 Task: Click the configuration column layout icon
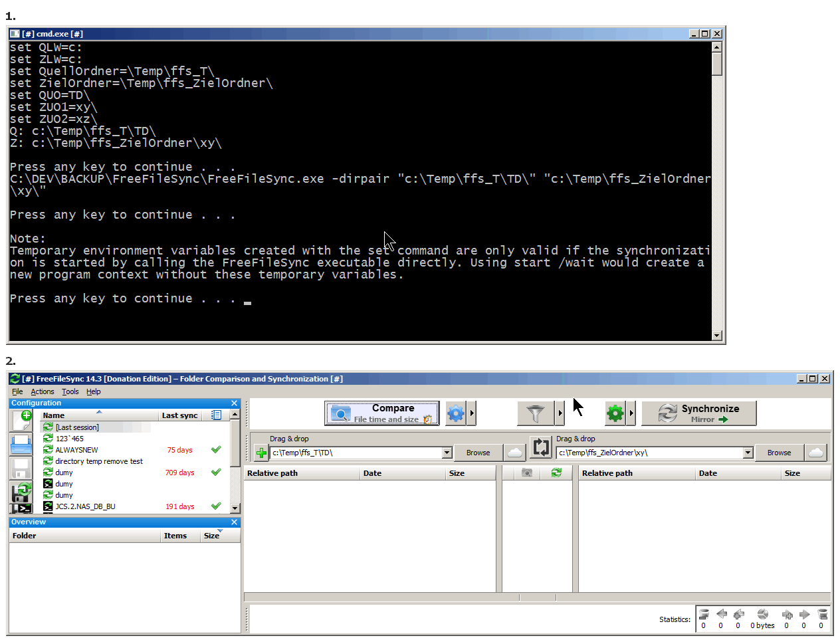click(x=216, y=415)
